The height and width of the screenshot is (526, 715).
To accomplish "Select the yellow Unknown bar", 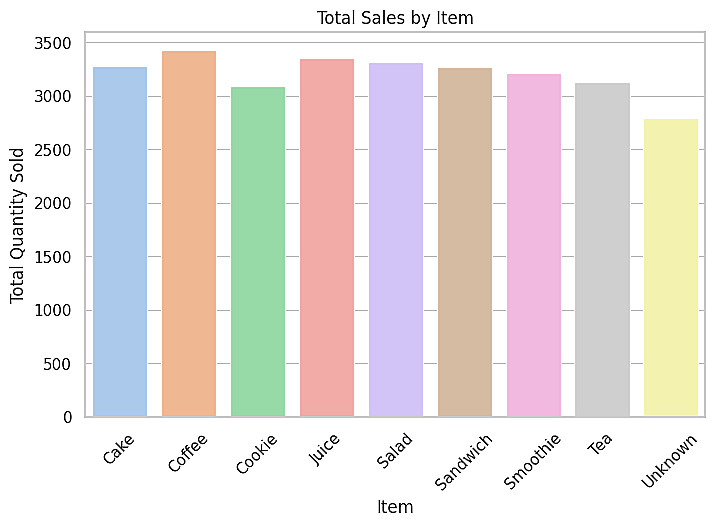I will 672,268.
